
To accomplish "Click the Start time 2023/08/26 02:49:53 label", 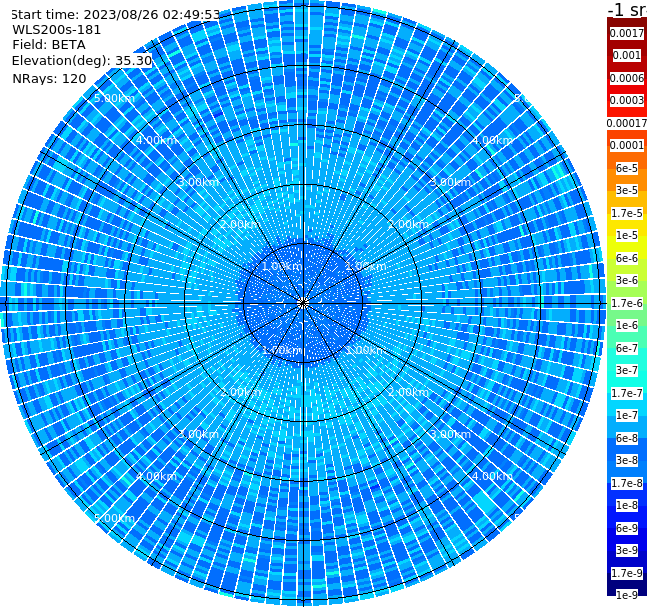I will [x=115, y=15].
